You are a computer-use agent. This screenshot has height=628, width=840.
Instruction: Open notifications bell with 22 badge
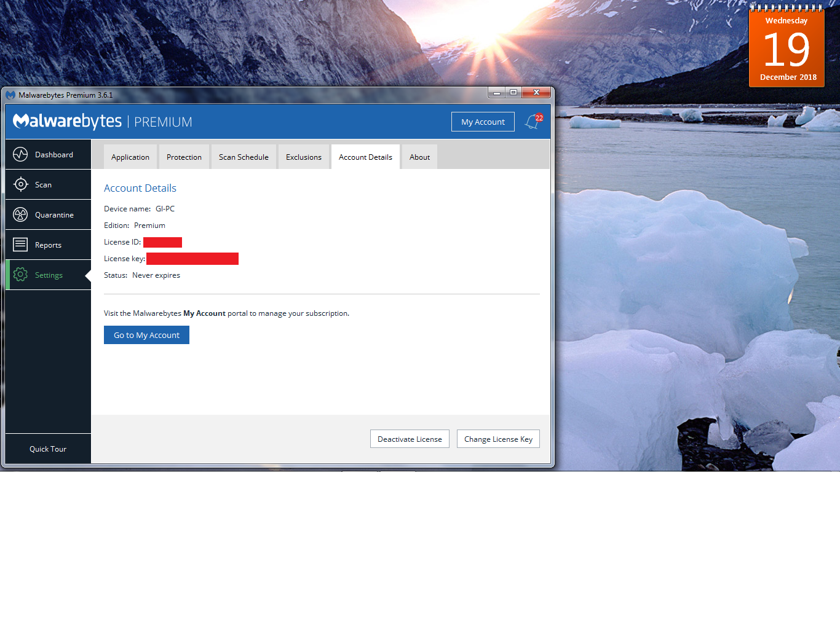point(533,122)
